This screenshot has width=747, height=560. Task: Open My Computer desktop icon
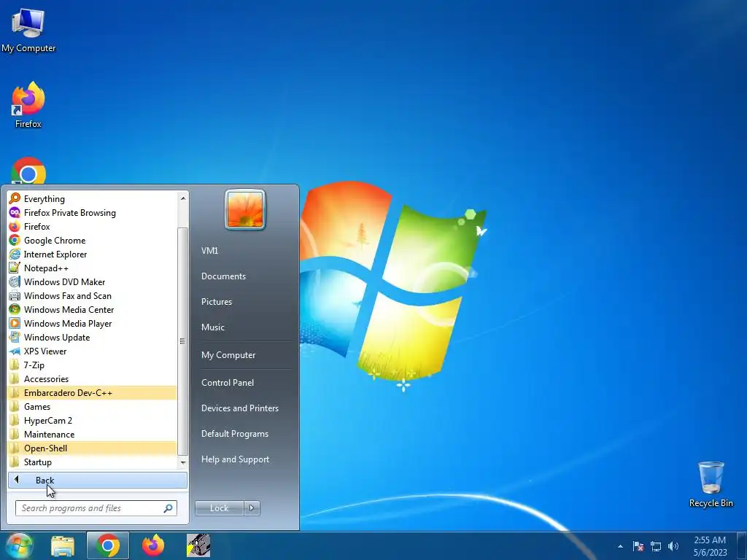(28, 30)
